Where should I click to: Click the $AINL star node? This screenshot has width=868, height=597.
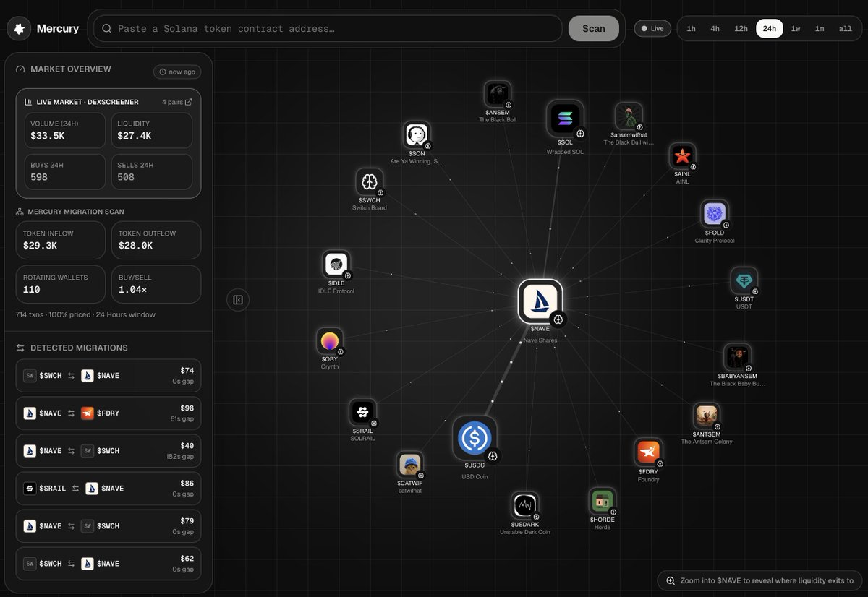coord(682,156)
